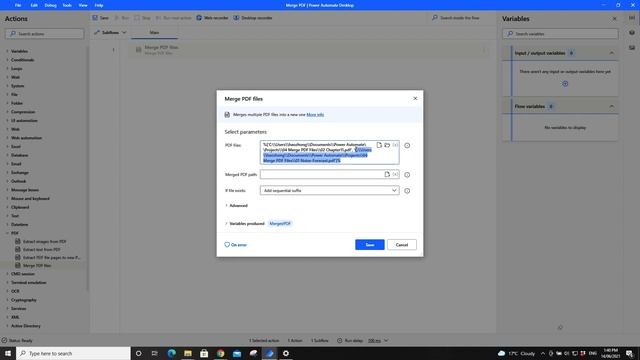Viewport: 640px width, 360px height.
Task: Click info icon beside Merged PDF path
Action: 407,175
